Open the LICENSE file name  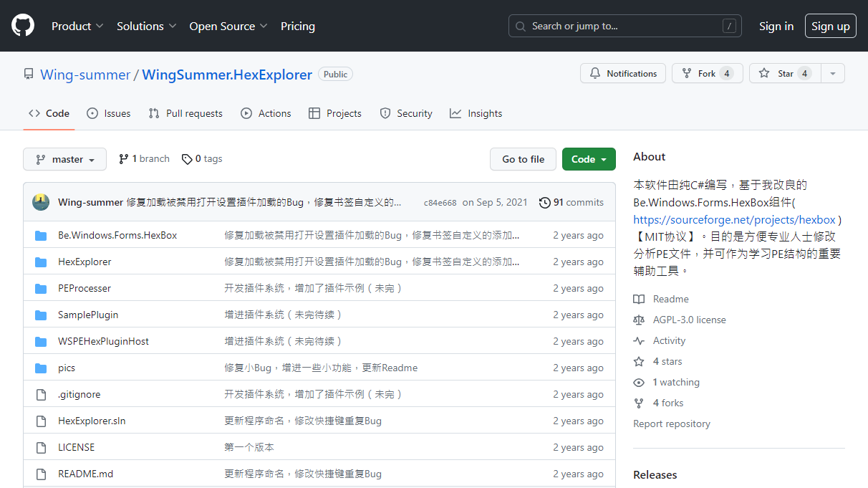coord(76,447)
